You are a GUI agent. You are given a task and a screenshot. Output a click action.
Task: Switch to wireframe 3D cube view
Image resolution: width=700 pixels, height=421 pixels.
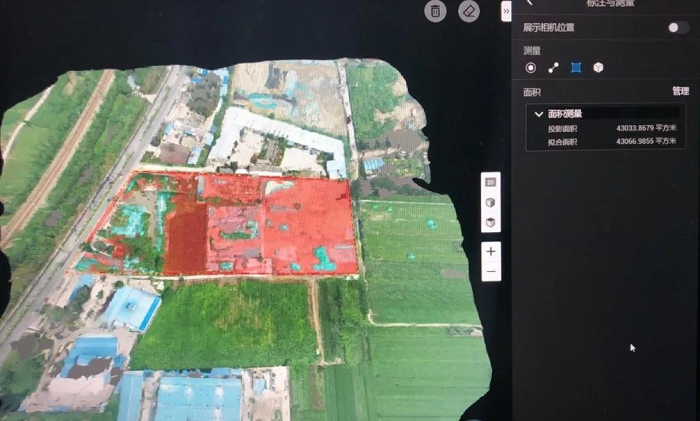coord(490,201)
